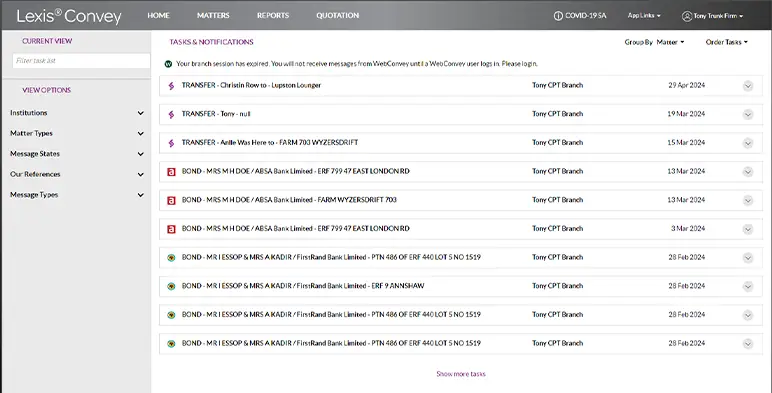Screen dimensions: 772x393
Task: Go to the MATTERS menu
Action: [213, 15]
